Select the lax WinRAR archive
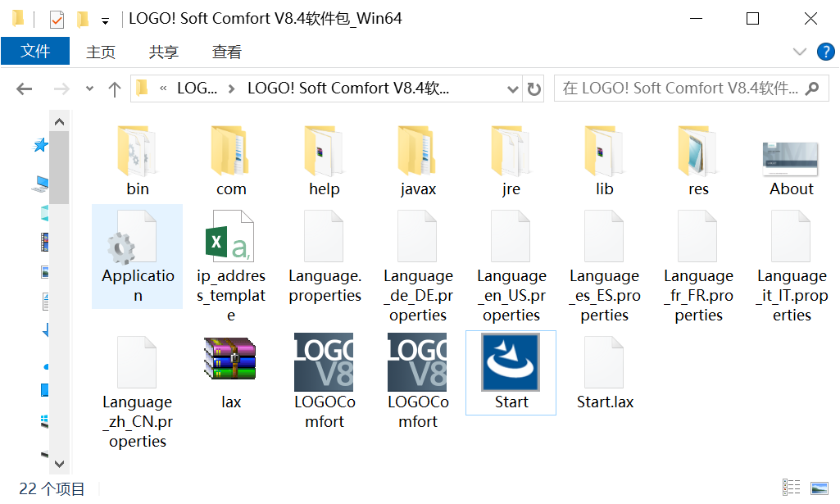The image size is (840, 504). (x=231, y=373)
